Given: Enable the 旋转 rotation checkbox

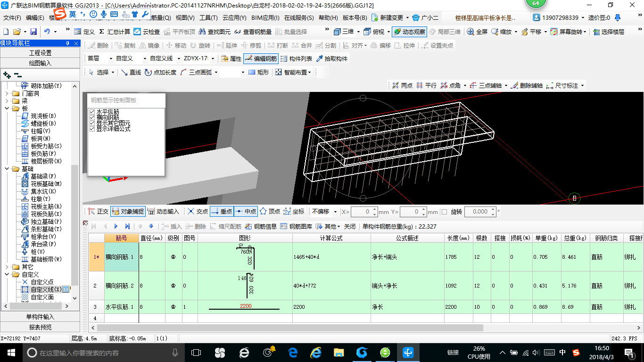Looking at the screenshot, I should click(x=444, y=212).
